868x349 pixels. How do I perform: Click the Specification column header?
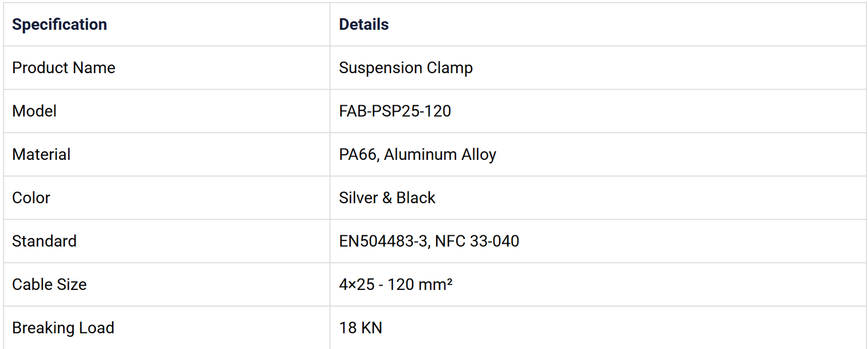pyautogui.click(x=60, y=24)
